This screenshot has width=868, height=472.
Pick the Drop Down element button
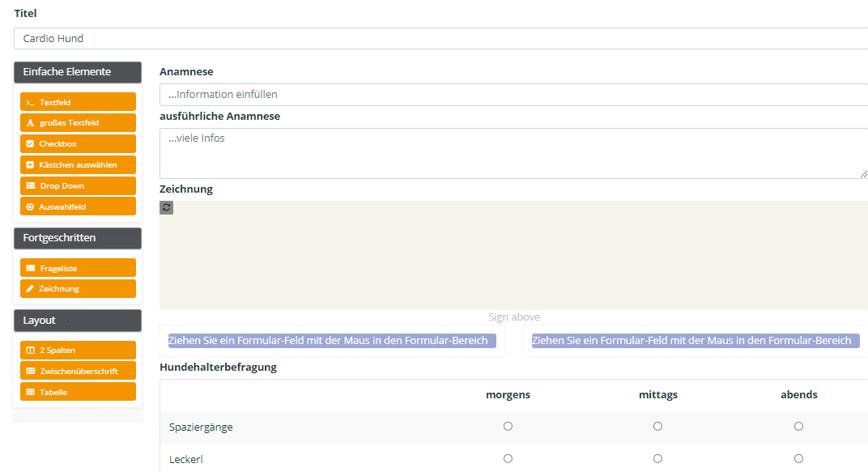78,186
